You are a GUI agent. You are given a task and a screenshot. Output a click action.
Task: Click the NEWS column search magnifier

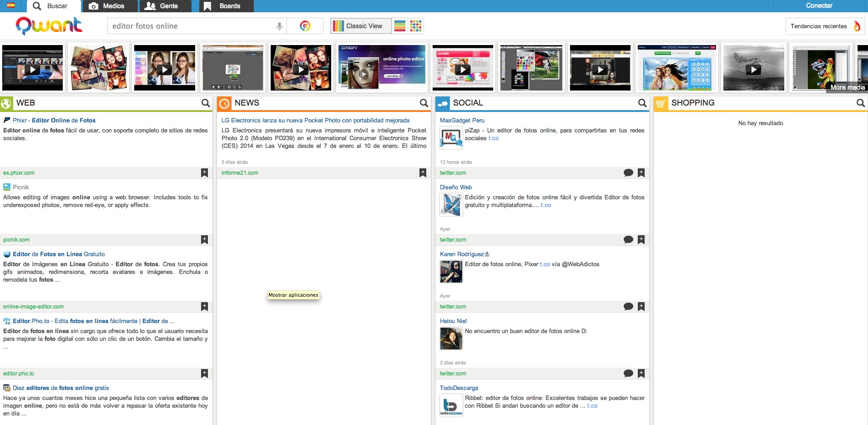(424, 103)
